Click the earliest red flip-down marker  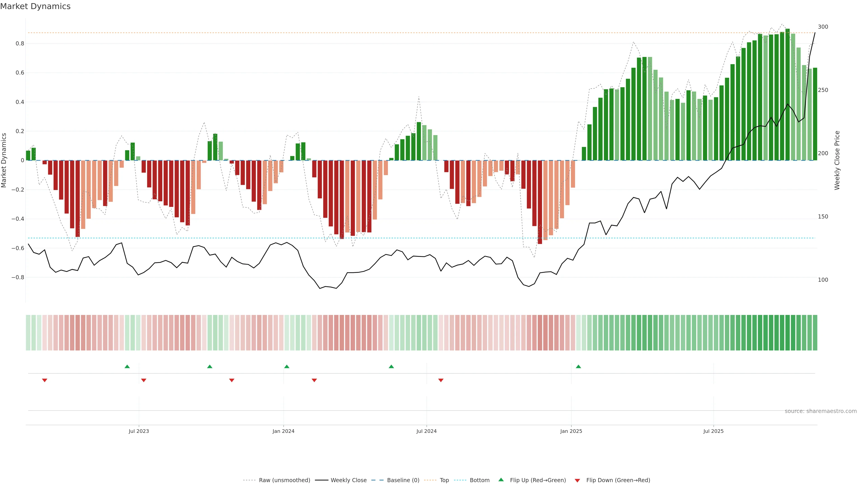[45, 380]
